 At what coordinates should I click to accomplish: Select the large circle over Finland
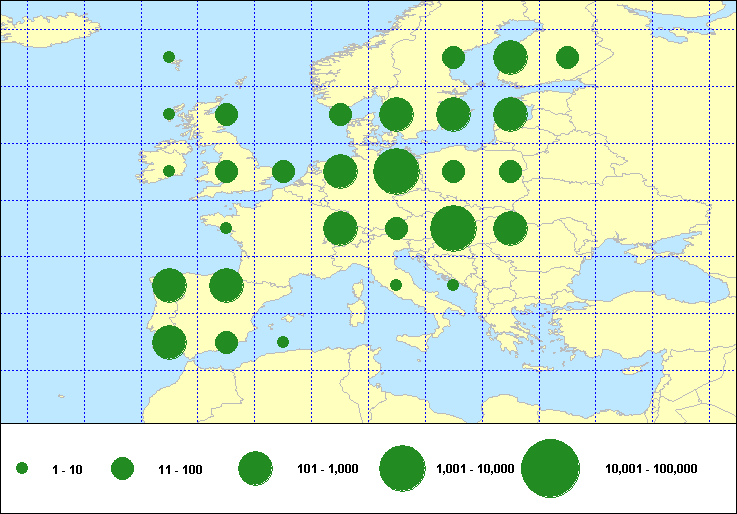click(x=510, y=57)
